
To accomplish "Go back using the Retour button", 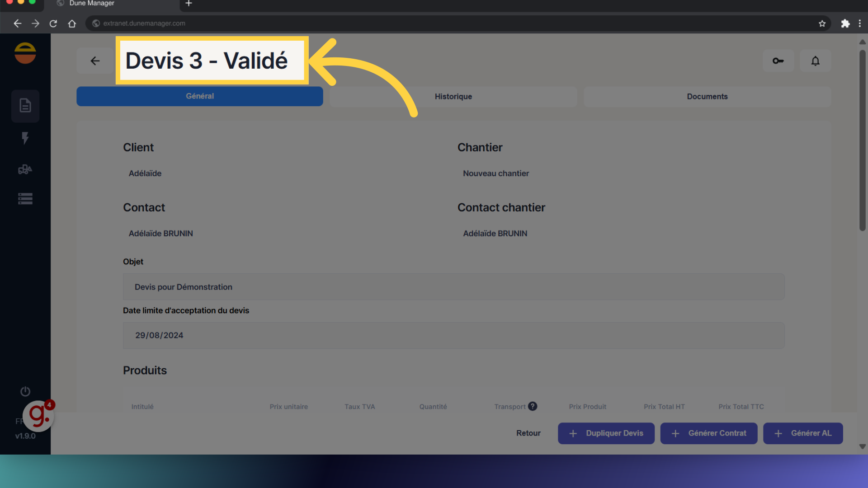I will 528,433.
